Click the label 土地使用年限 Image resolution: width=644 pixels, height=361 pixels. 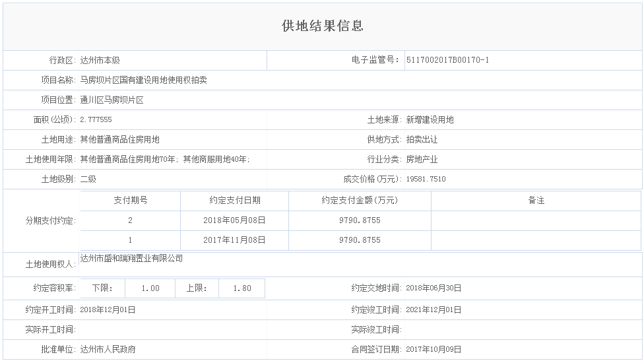pyautogui.click(x=51, y=159)
